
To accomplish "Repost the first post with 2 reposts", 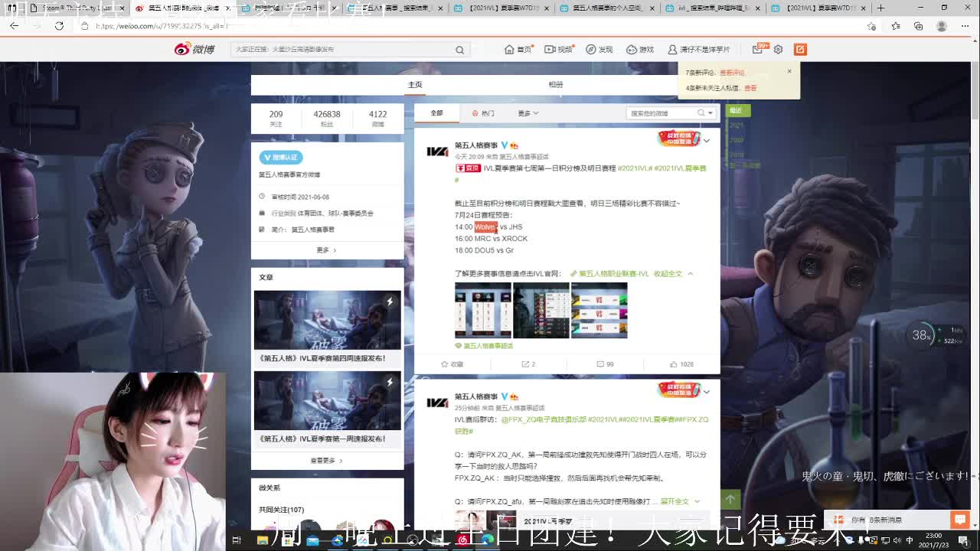I will click(528, 364).
